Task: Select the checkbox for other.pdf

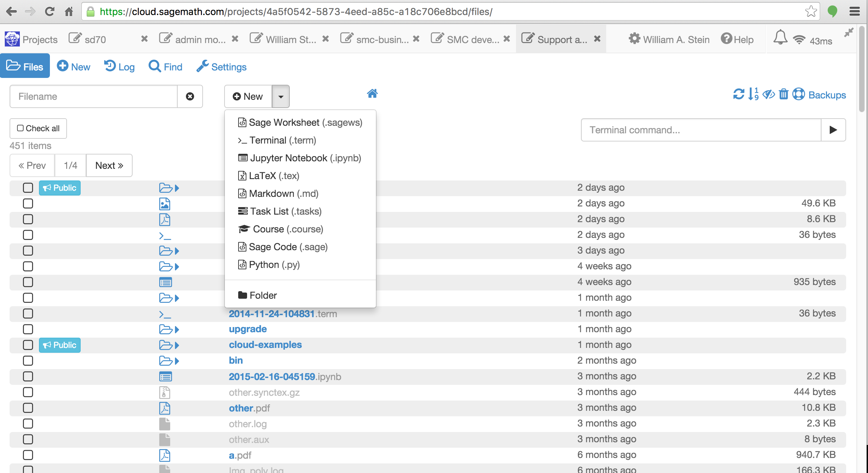Action: coord(28,408)
